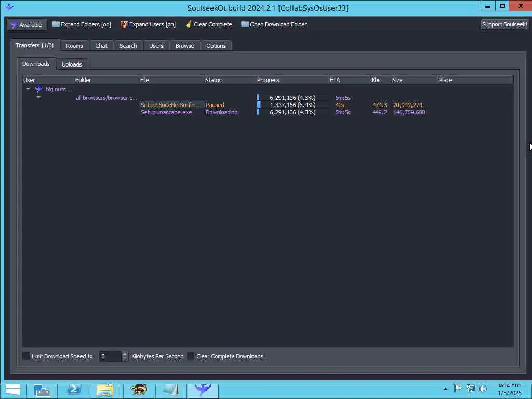Collapse the all browsers folder row

pyautogui.click(x=38, y=97)
